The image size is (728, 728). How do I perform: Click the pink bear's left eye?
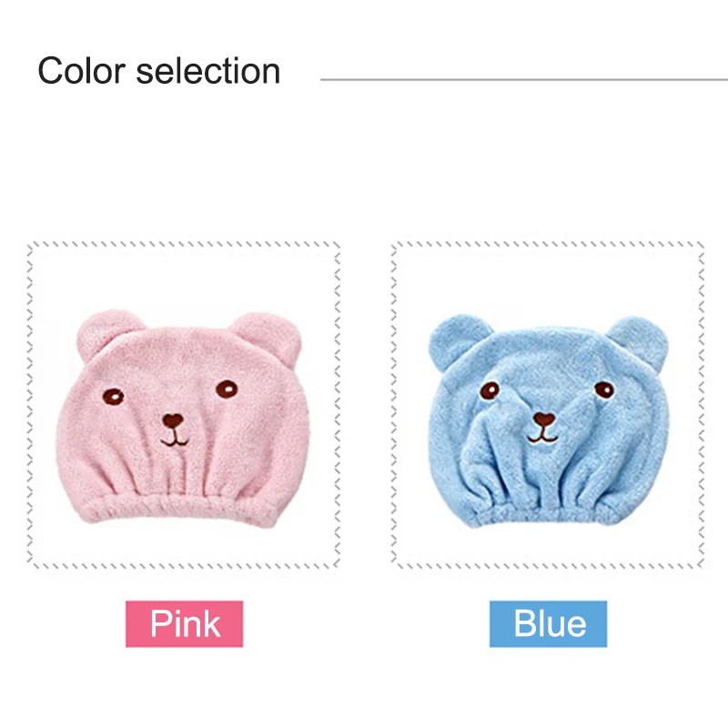113,397
